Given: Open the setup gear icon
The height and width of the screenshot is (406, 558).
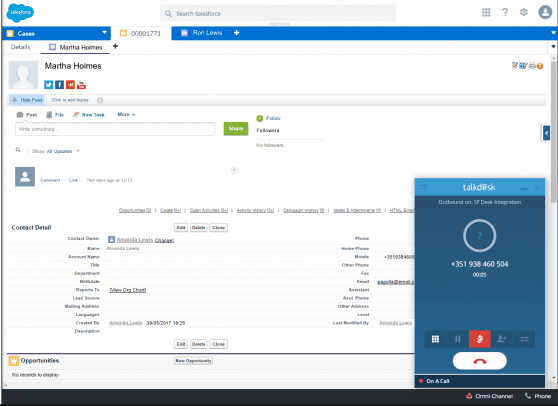Looking at the screenshot, I should click(x=523, y=12).
